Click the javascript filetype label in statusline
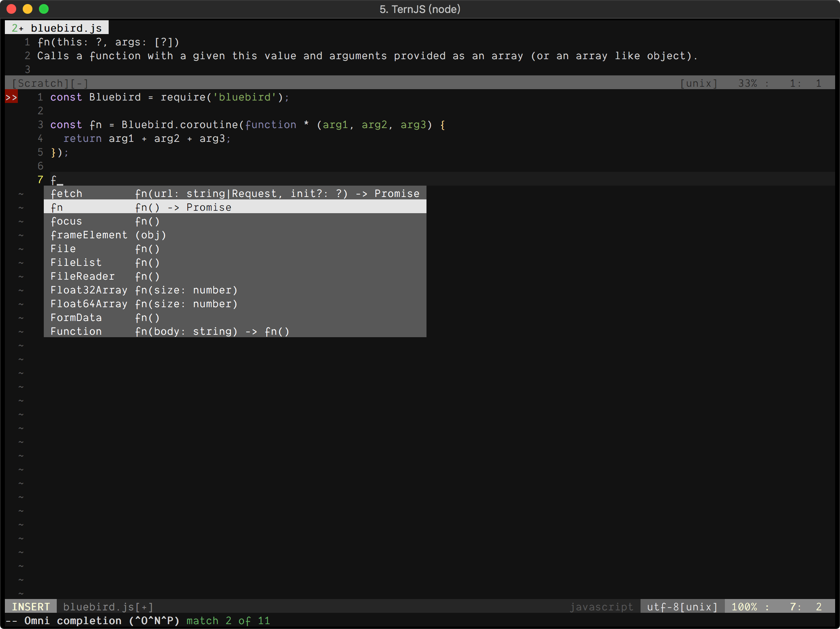Screen dimensions: 840x629 [602, 607]
